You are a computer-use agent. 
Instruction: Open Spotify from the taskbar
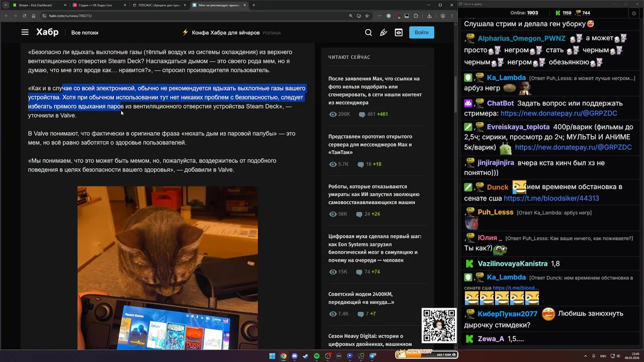point(316,356)
